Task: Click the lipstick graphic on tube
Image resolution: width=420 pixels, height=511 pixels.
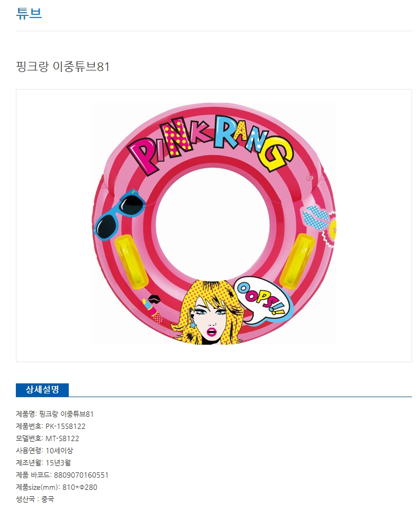Action: [x=152, y=311]
